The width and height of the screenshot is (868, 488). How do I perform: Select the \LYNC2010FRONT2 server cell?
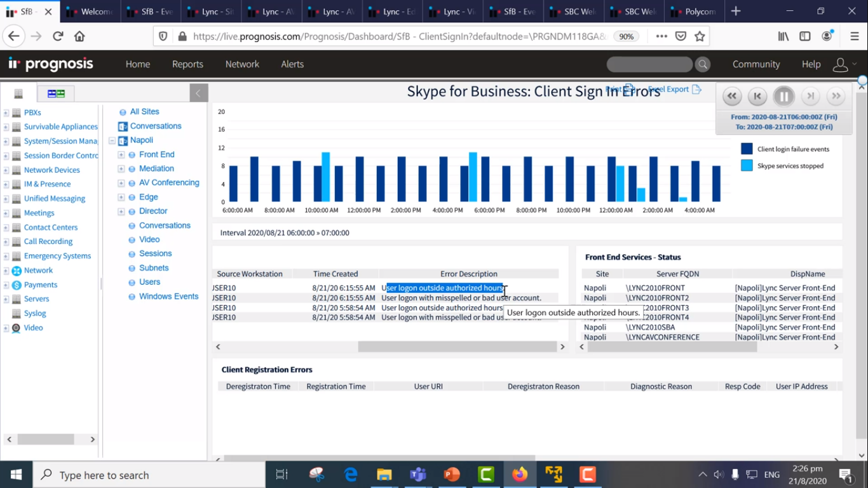click(x=657, y=298)
